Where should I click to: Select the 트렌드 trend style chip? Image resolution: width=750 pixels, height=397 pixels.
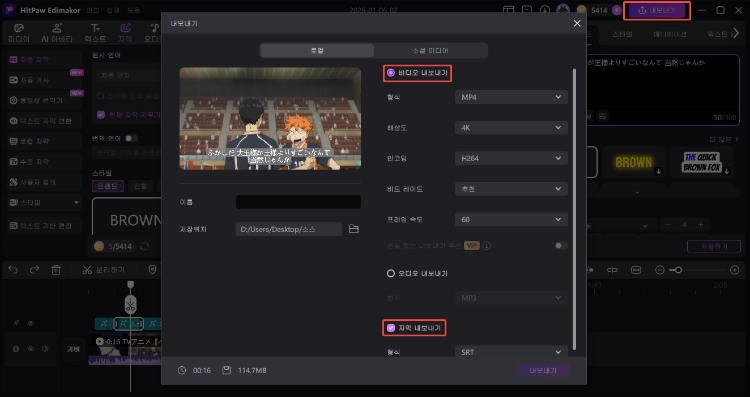108,186
